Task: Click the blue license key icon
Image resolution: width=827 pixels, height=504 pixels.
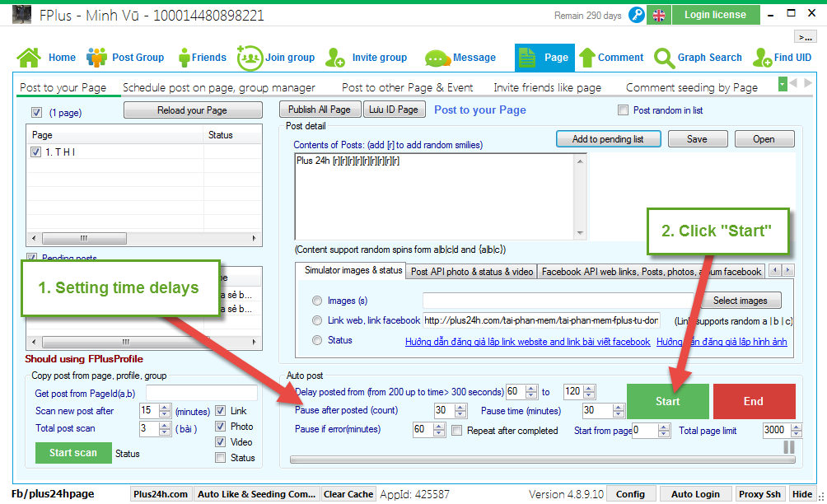Action: 637,15
